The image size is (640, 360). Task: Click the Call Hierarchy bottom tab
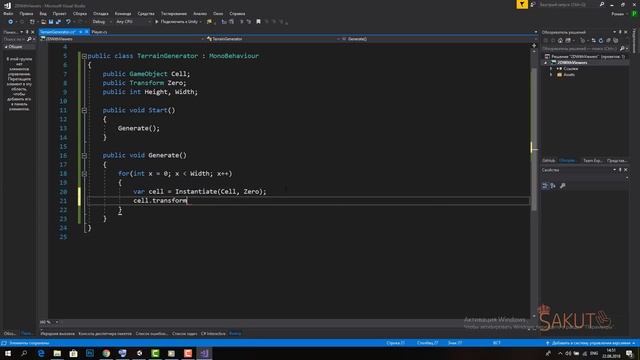(x=58, y=333)
